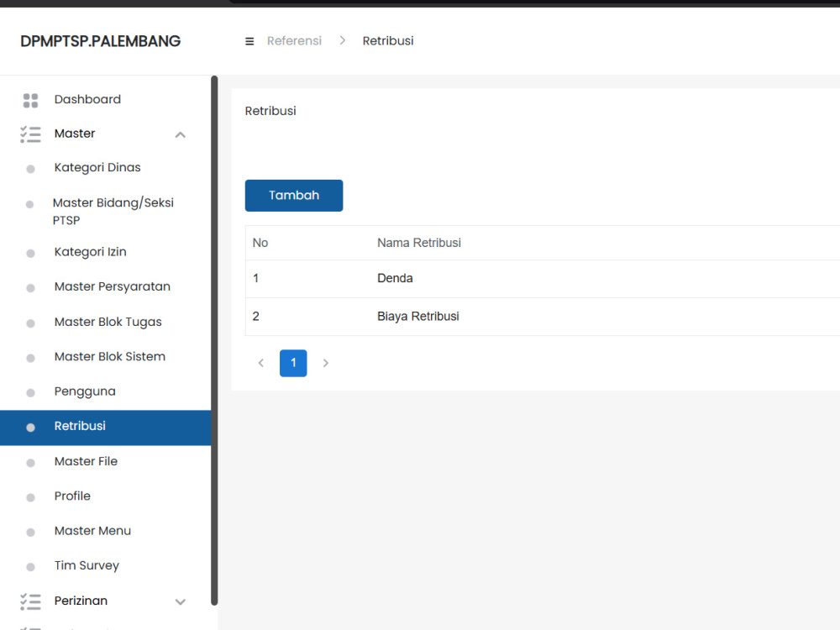Click the Retribusi card title
Image resolution: width=840 pixels, height=630 pixels.
tap(270, 111)
